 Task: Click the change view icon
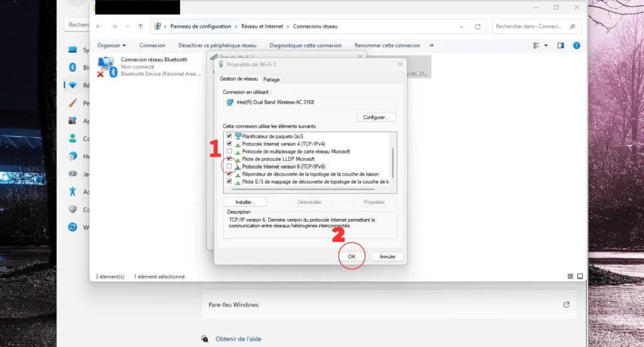[x=536, y=45]
